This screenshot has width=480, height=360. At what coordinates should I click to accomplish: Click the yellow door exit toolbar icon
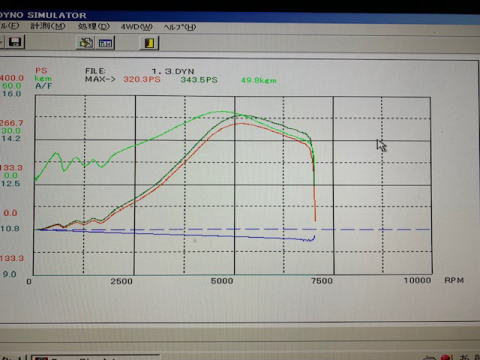149,43
